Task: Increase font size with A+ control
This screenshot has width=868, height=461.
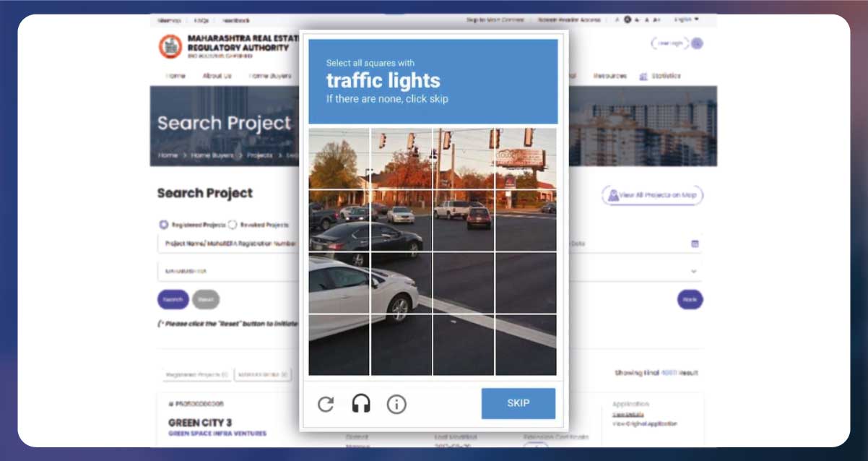Action: coord(657,20)
